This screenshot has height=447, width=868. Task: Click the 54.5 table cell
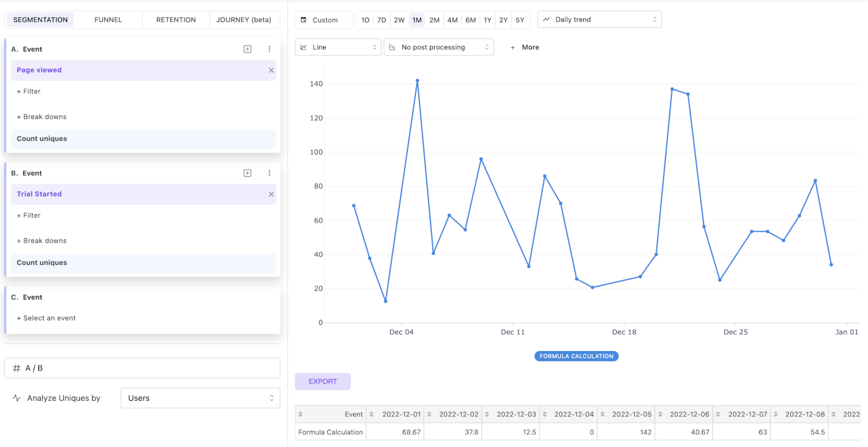800,432
